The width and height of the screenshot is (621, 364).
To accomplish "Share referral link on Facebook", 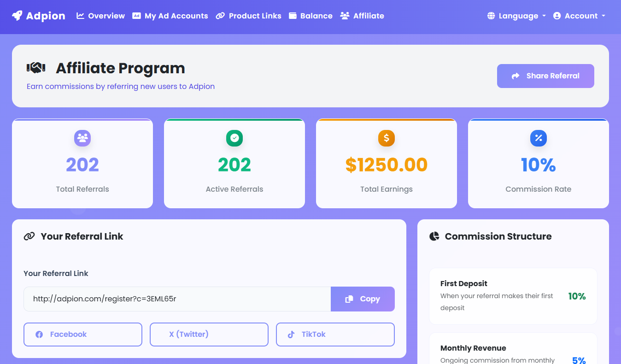I will click(83, 335).
